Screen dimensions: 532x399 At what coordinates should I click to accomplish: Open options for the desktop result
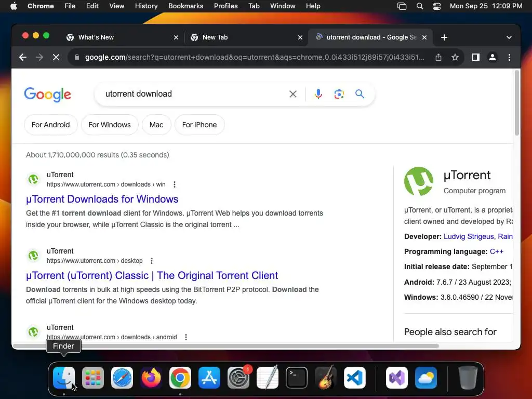pyautogui.click(x=152, y=261)
